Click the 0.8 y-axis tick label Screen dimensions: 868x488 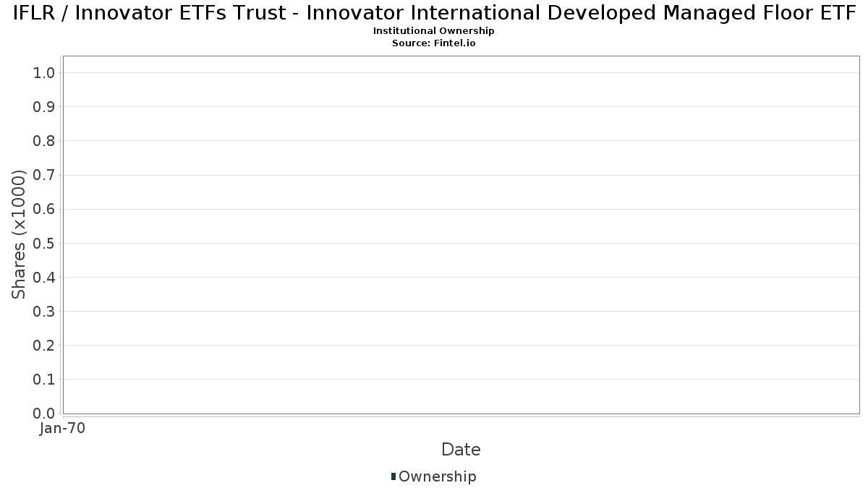[44, 141]
